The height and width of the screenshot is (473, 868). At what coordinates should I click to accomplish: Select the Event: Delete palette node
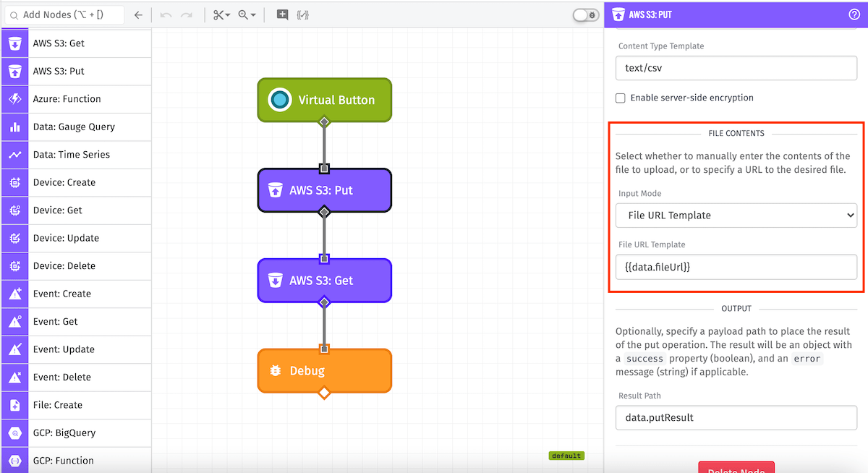click(x=76, y=378)
